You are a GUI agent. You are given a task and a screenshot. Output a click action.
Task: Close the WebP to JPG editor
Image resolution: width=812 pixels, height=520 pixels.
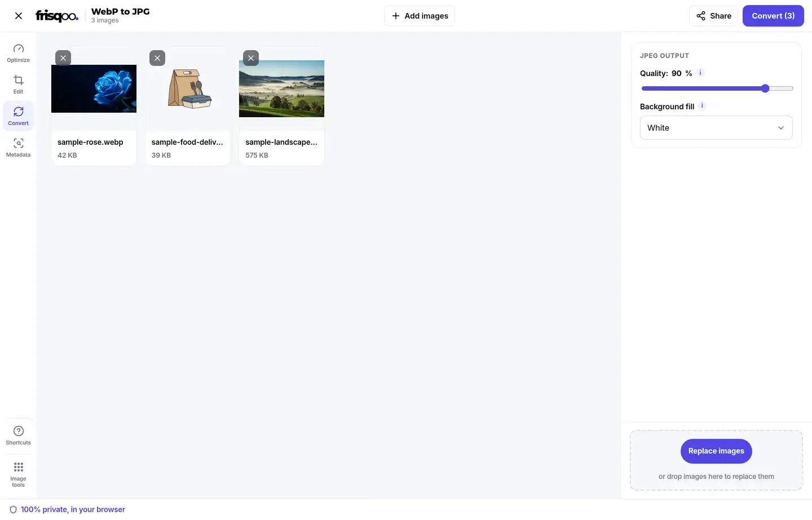pyautogui.click(x=19, y=16)
